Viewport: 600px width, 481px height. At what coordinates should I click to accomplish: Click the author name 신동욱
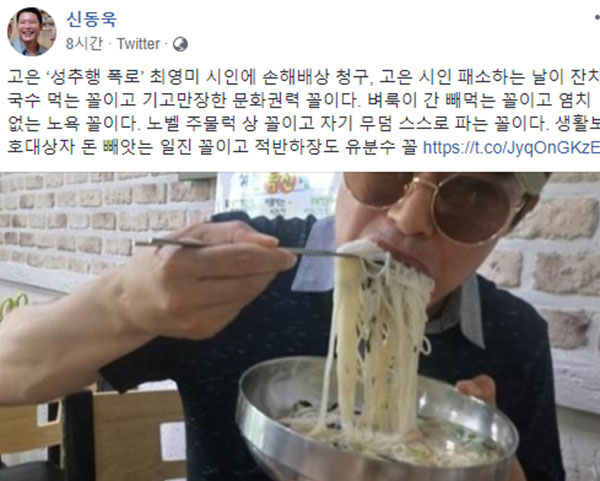[x=91, y=20]
